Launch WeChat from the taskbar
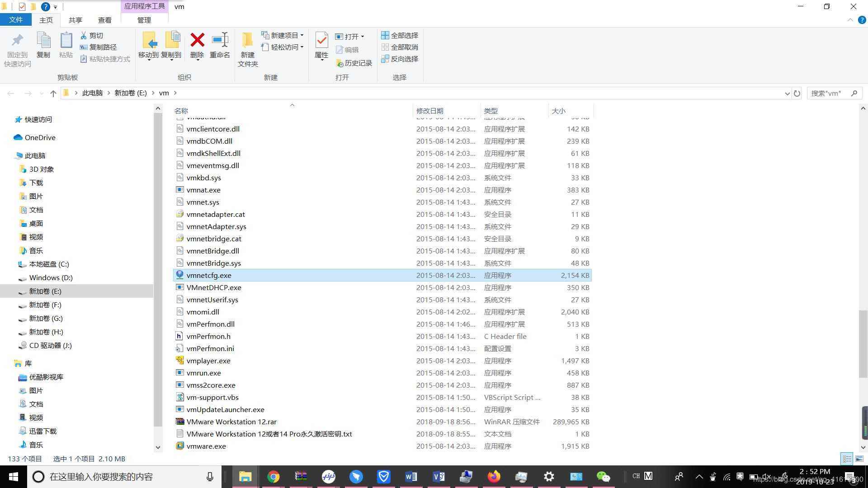This screenshot has width=868, height=488. point(604,476)
